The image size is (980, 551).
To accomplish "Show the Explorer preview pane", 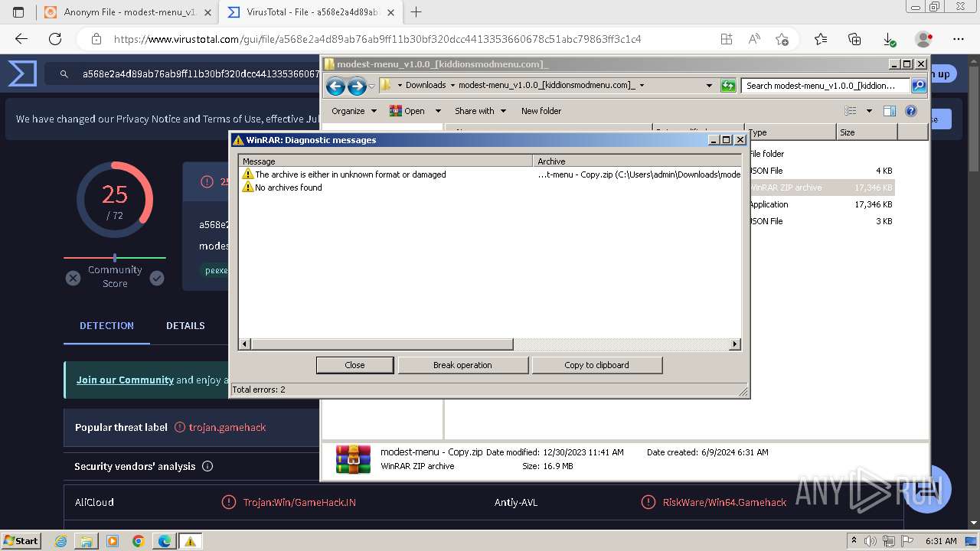I will coord(889,111).
